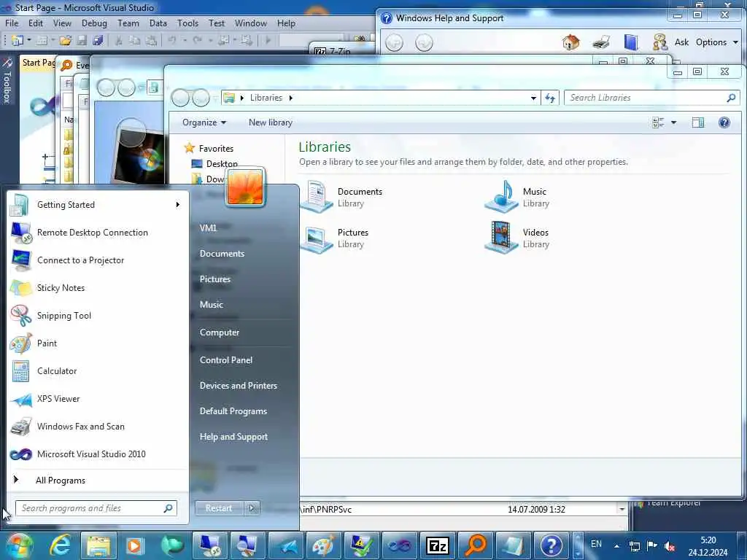Expand Toolbox panel in Visual Studio

point(7,81)
